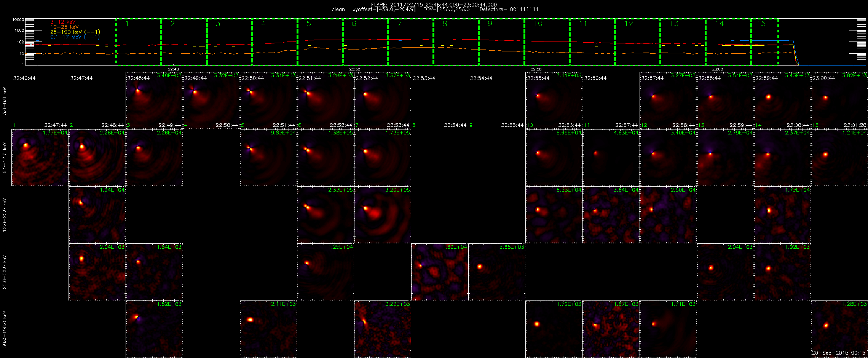Click the "10000" lightcurve y-axis label
Viewport: 868px width, 358px height.
(x=18, y=19)
